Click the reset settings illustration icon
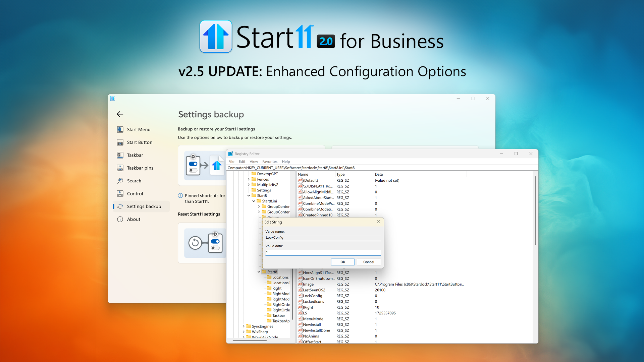 (x=205, y=243)
